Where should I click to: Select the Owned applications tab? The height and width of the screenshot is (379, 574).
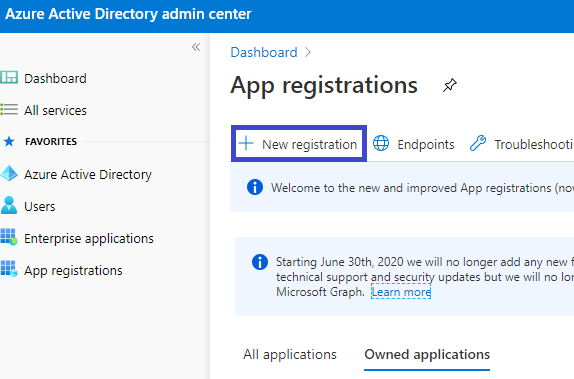click(x=427, y=354)
